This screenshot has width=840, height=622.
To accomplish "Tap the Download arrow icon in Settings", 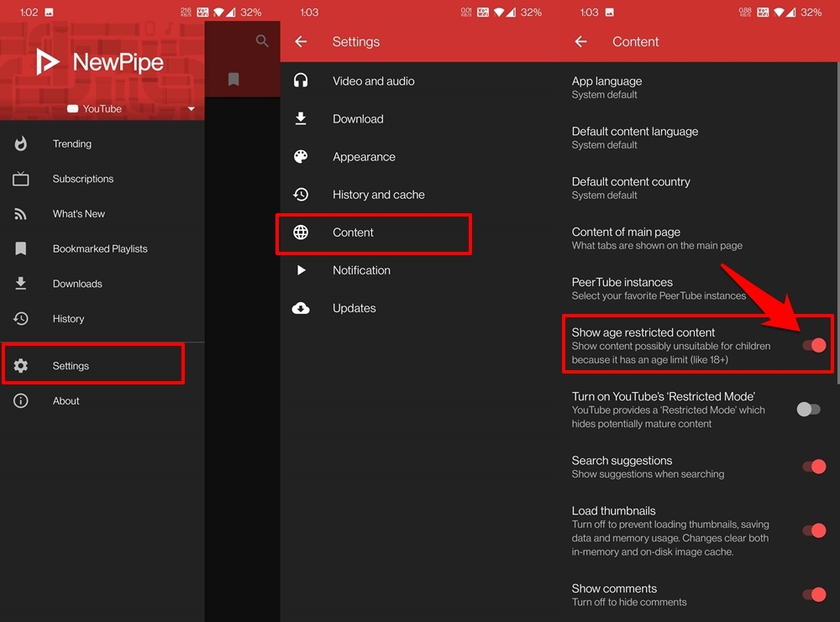I will pyautogui.click(x=301, y=118).
